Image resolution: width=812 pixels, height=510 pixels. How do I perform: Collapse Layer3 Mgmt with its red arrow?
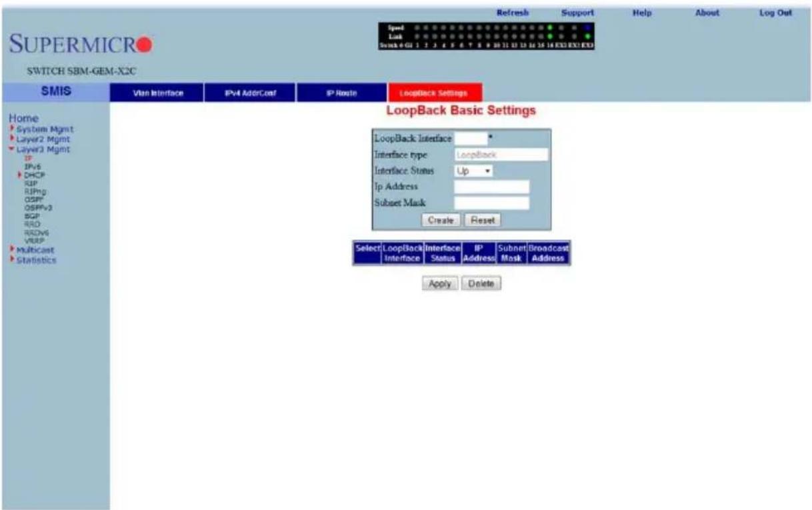pos(11,149)
